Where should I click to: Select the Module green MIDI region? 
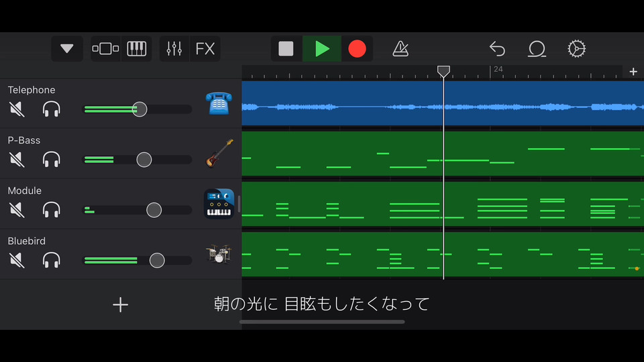coord(443,204)
